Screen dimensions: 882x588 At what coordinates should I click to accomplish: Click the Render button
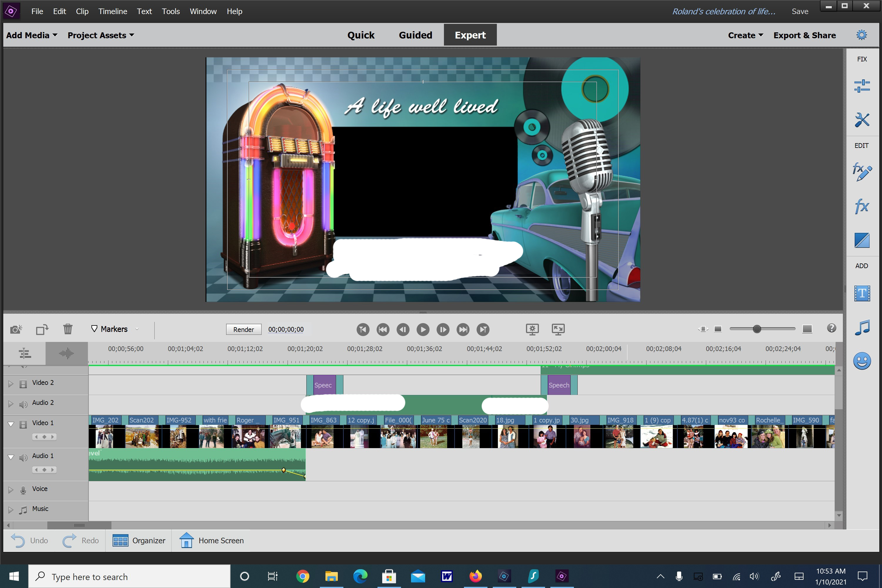243,329
